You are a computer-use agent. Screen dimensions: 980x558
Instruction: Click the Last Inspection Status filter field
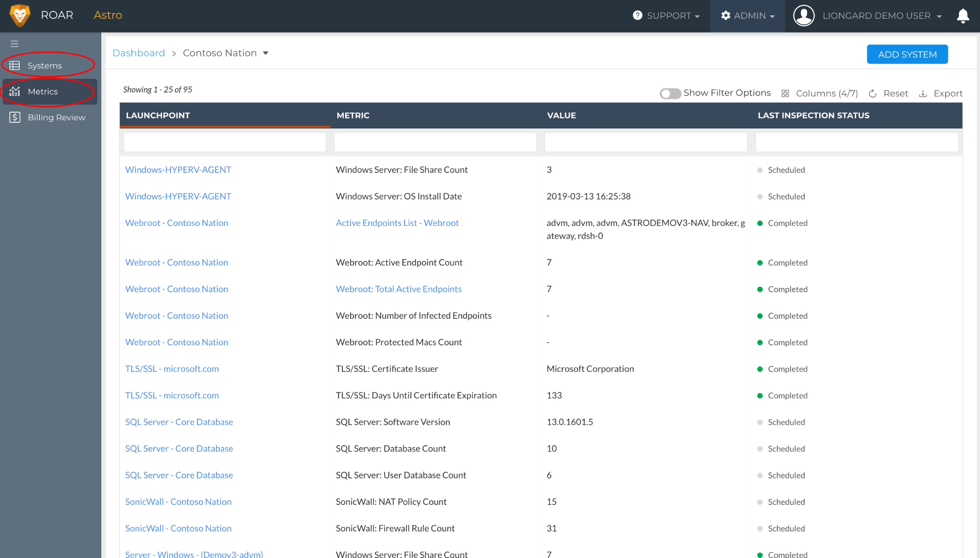[857, 142]
